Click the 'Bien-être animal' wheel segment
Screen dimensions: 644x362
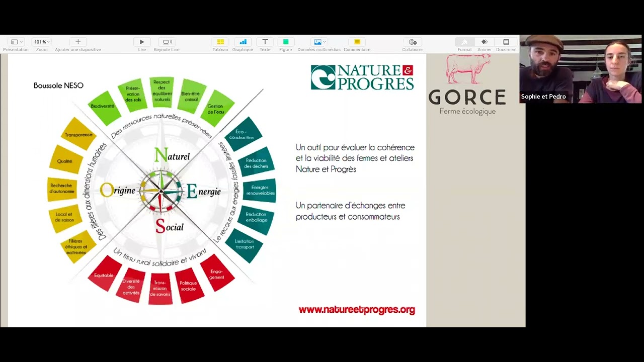coord(191,96)
